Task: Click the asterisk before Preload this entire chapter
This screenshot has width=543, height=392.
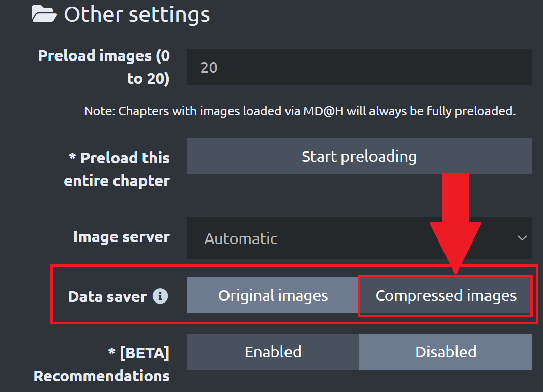Action: 73,158
